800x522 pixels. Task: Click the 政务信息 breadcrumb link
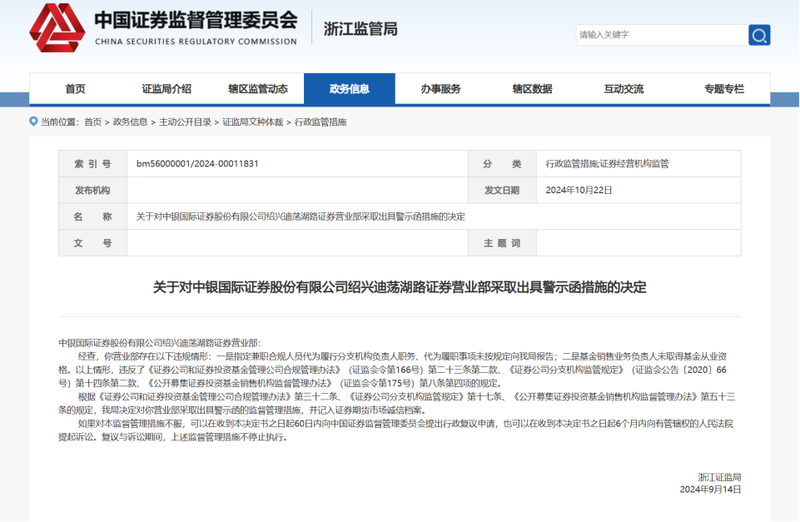point(130,122)
